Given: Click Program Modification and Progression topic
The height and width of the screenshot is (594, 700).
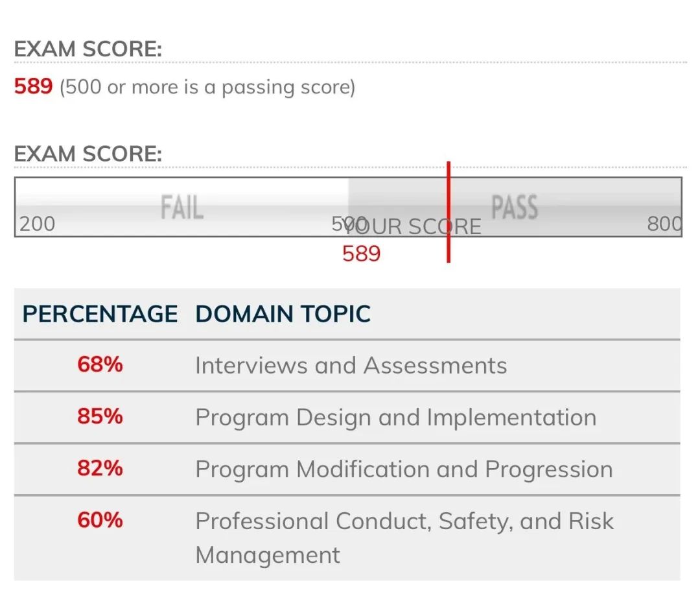Looking at the screenshot, I should [x=404, y=470].
